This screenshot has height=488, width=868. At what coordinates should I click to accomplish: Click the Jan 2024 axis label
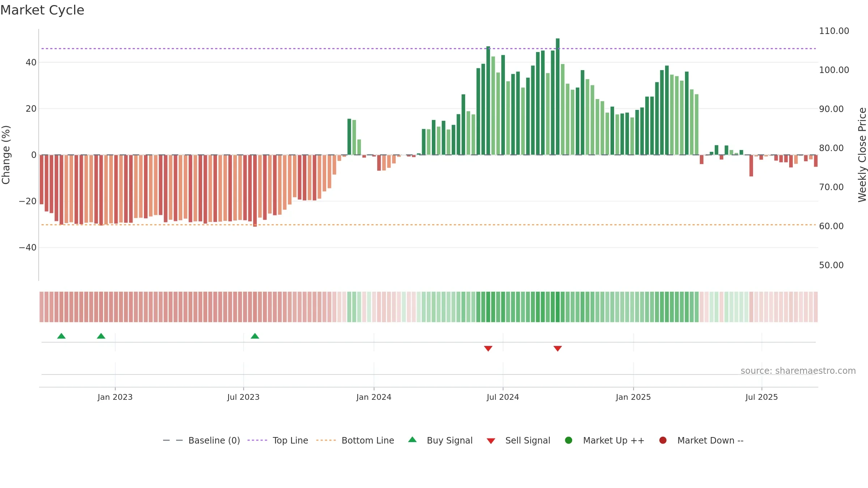(374, 397)
